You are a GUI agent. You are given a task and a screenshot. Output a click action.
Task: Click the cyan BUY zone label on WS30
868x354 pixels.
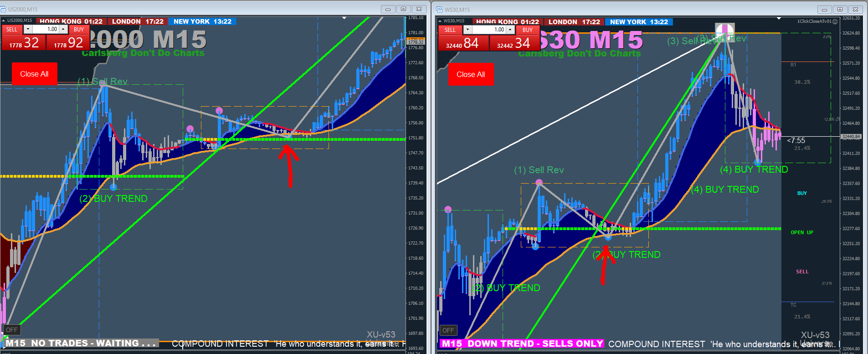(x=802, y=193)
